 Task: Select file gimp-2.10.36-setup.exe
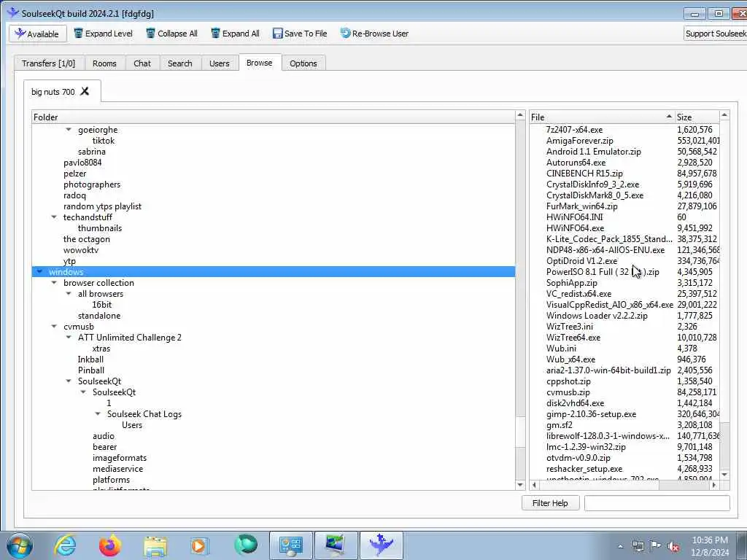coord(591,414)
